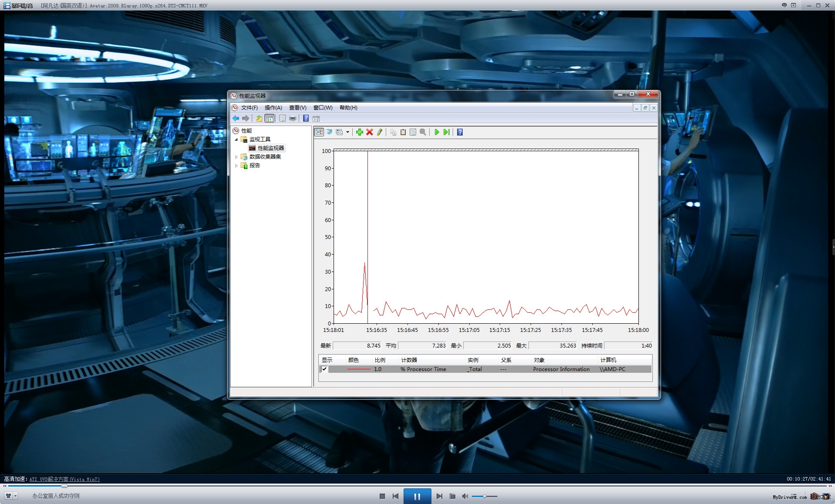Pause the video with the blue button
The height and width of the screenshot is (504, 835).
(x=417, y=496)
